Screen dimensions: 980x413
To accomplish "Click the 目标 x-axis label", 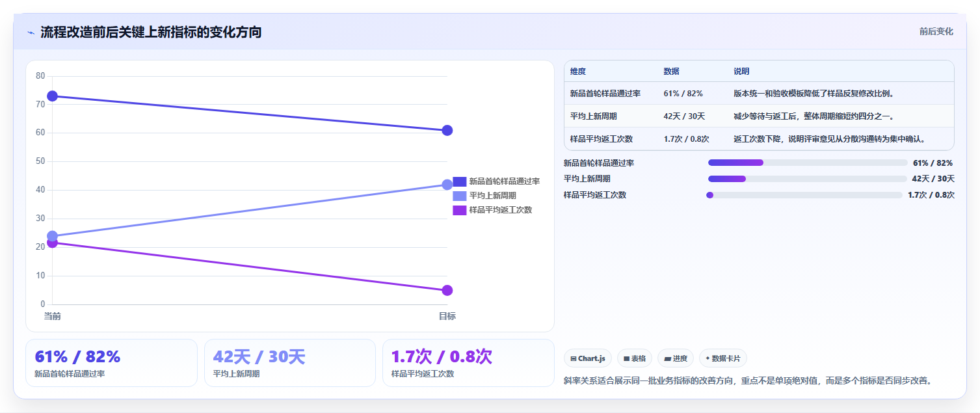I will click(447, 316).
